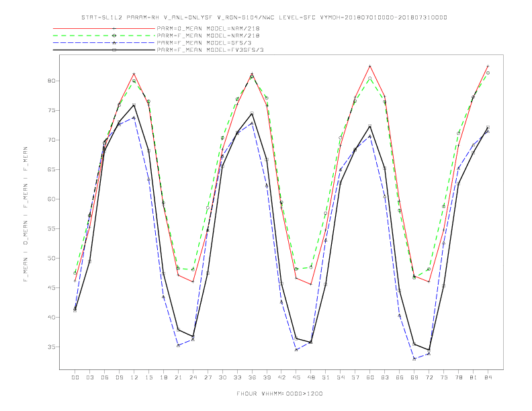Click x-axis forecast hour label 51
This screenshot has width=532, height=411.
326,377
